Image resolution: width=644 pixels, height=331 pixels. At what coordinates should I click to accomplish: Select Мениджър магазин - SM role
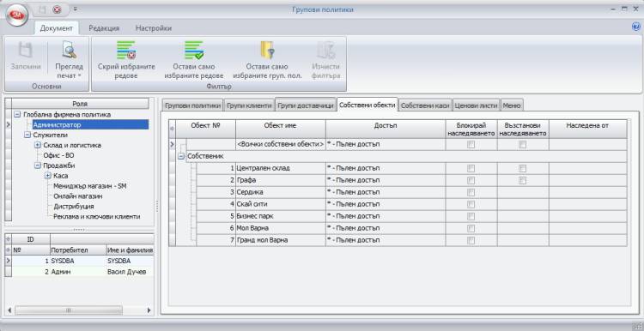(x=90, y=186)
